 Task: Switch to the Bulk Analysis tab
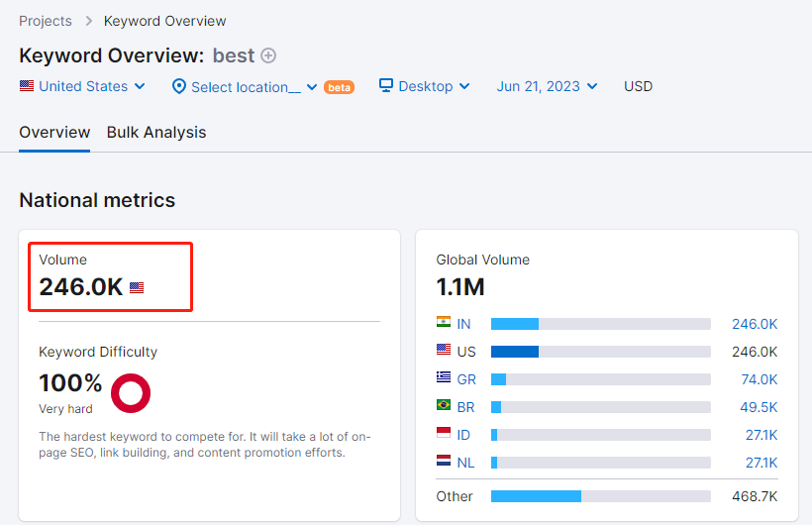(156, 132)
